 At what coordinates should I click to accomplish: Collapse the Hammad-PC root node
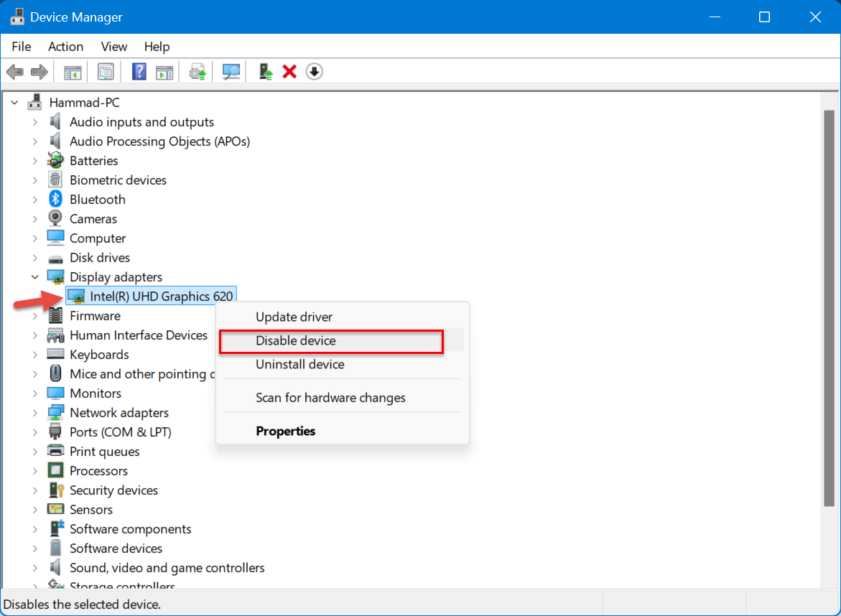[14, 103]
